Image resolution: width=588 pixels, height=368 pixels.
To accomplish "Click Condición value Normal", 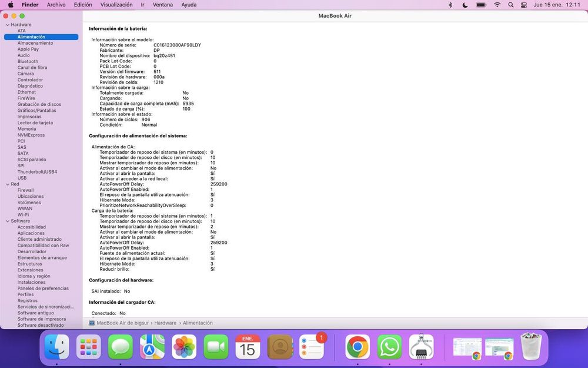I will click(x=149, y=125).
